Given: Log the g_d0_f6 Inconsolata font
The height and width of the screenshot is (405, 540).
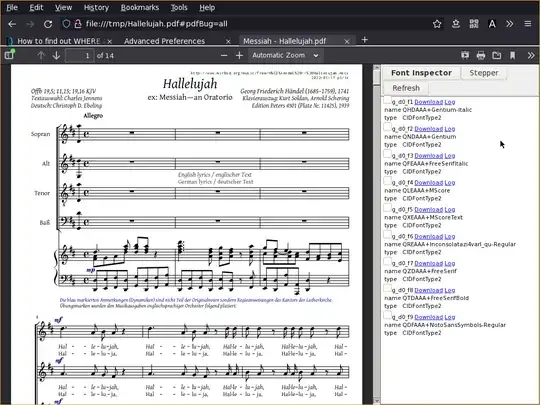Looking at the screenshot, I should (x=450, y=236).
